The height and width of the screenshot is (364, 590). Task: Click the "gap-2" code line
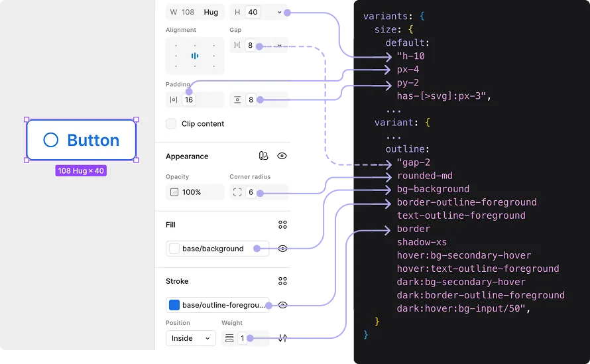(x=413, y=162)
